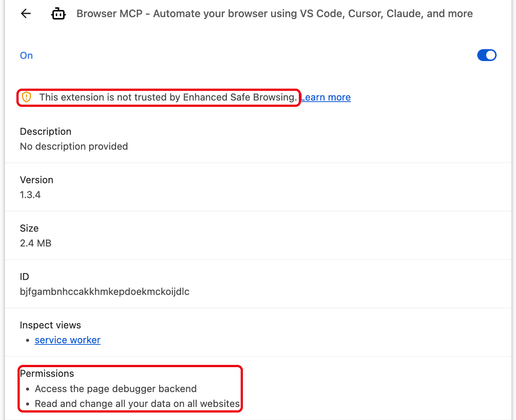Click the not trusted by Enhanced Safe Browsing message
516x420 pixels.
168,97
